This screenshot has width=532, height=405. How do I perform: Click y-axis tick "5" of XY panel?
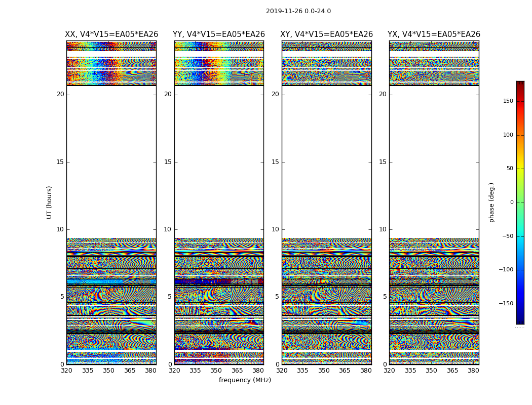[277, 297]
